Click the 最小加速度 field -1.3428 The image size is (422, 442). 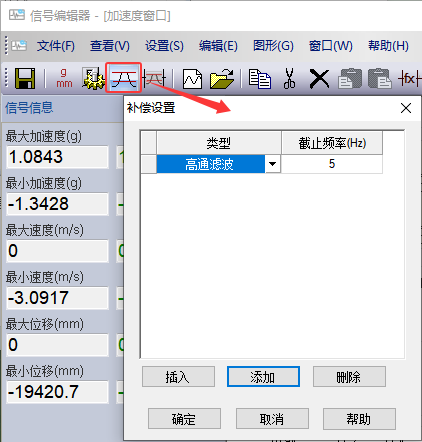point(57,204)
